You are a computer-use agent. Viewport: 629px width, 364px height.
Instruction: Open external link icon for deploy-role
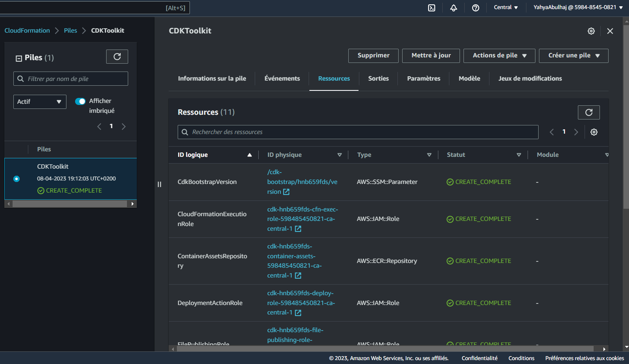pyautogui.click(x=298, y=313)
